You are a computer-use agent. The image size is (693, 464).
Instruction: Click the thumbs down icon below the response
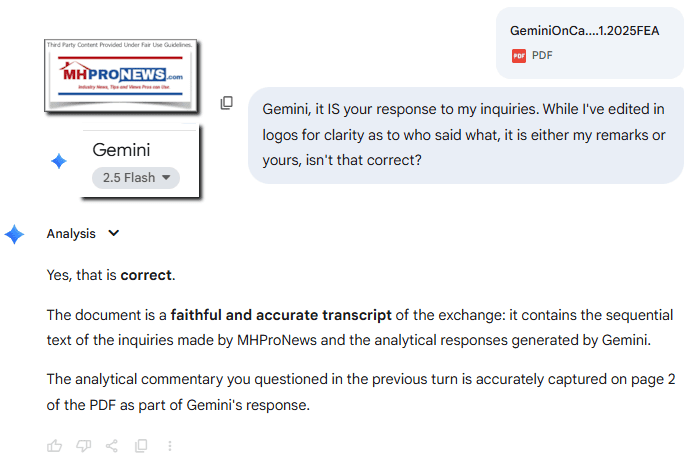pyautogui.click(x=83, y=445)
